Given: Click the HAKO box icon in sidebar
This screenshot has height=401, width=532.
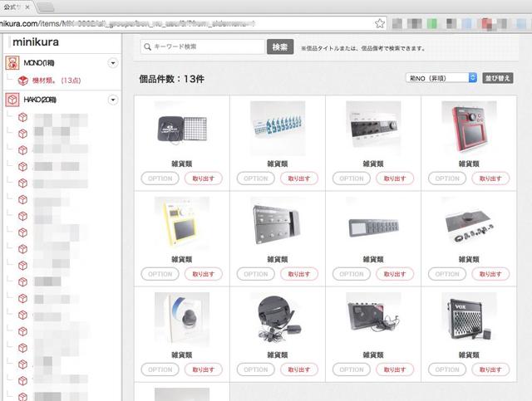Looking at the screenshot, I should pos(12,100).
